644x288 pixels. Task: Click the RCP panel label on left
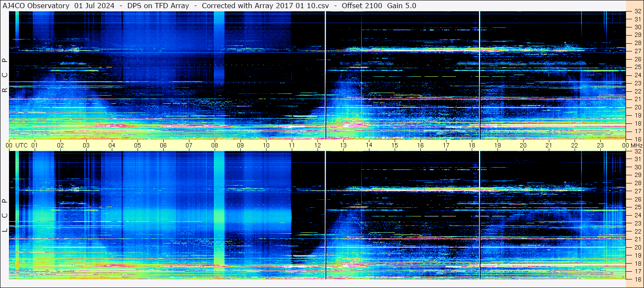coord(5,75)
